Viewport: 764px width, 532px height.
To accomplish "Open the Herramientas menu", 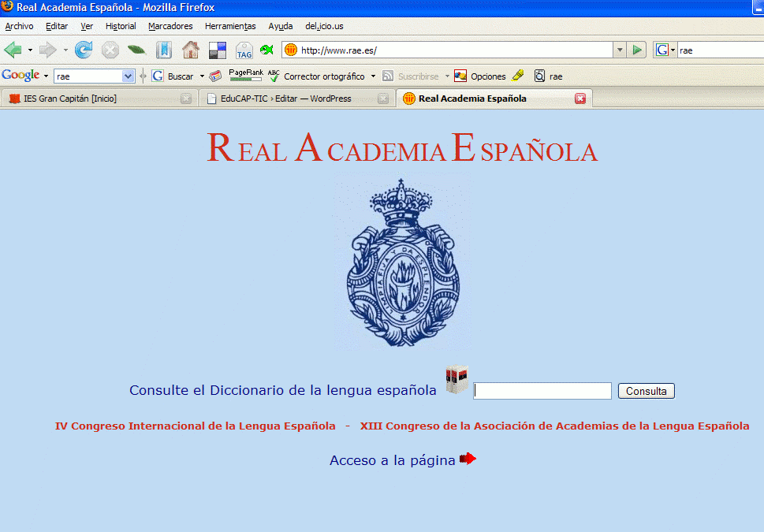I will click(230, 26).
